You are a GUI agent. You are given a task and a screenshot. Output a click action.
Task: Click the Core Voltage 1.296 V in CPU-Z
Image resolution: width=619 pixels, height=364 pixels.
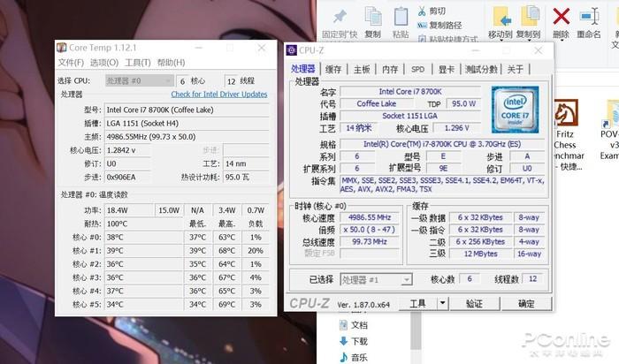click(x=457, y=128)
